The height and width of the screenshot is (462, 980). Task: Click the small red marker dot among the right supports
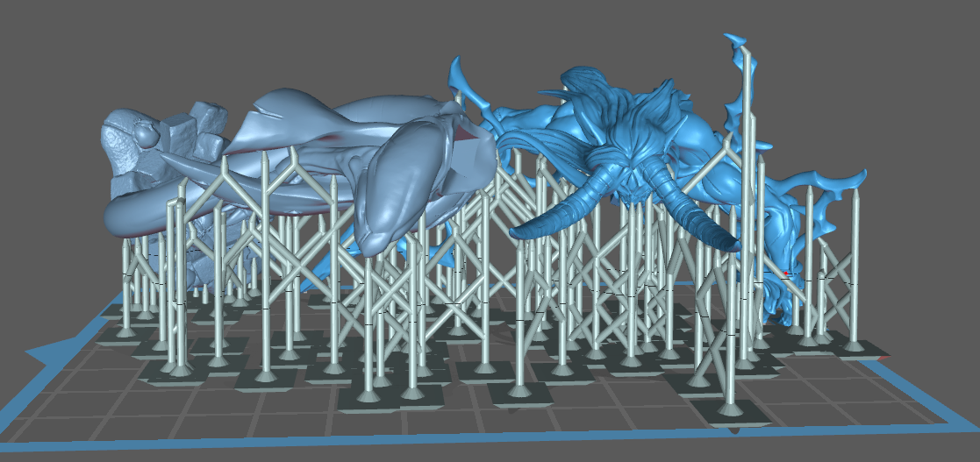click(x=786, y=273)
